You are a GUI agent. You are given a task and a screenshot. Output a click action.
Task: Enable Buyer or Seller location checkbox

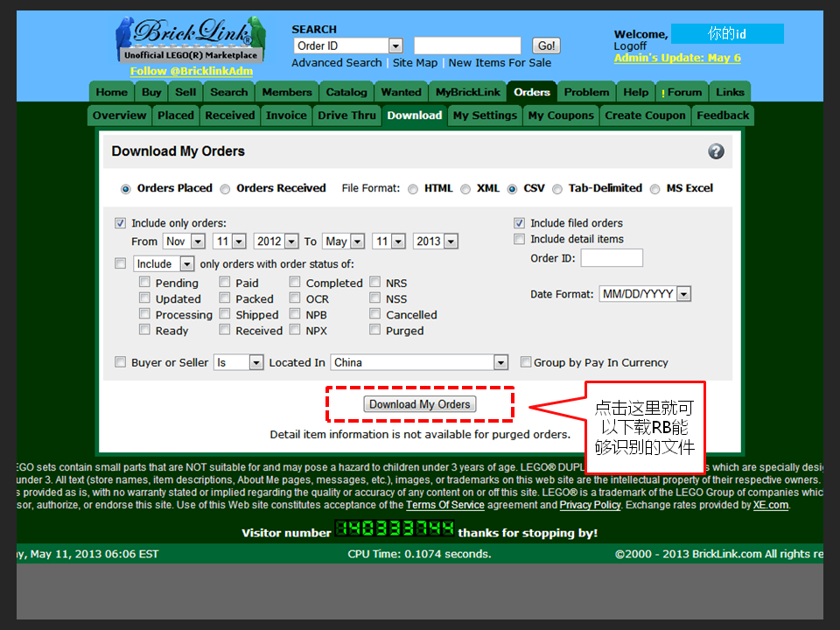pos(121,362)
